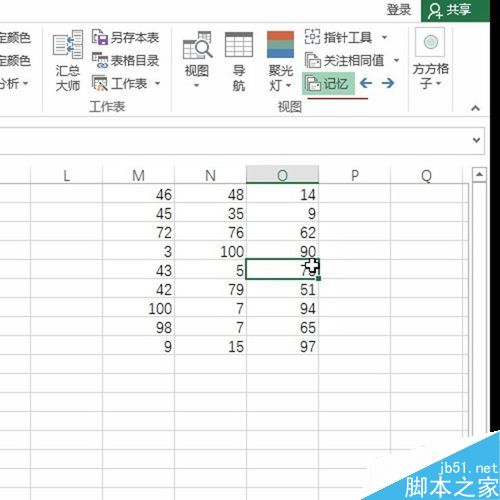Click 关注相同值 highlight same values
The width and height of the screenshot is (500, 500).
tap(344, 60)
